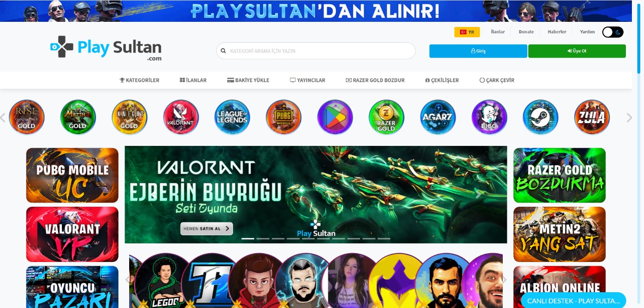Open the Rise Online Gold category icon
Viewport: 644px width, 308px height.
click(x=26, y=117)
